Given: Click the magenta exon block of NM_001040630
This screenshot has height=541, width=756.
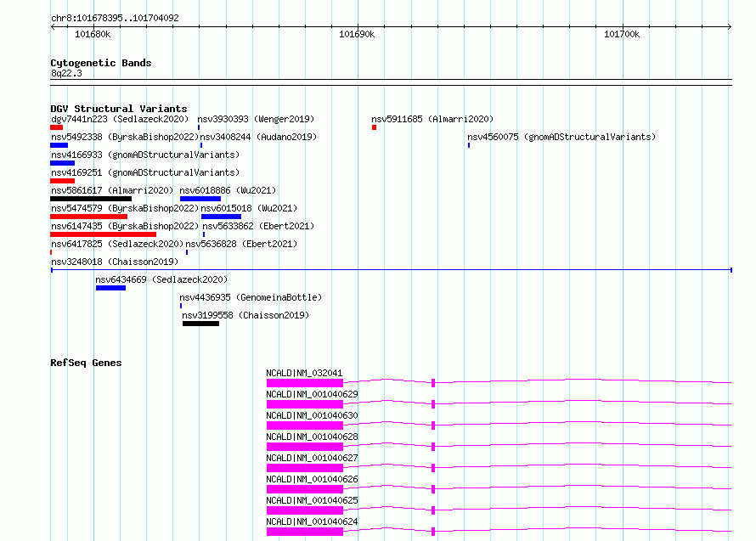Looking at the screenshot, I should [x=305, y=425].
